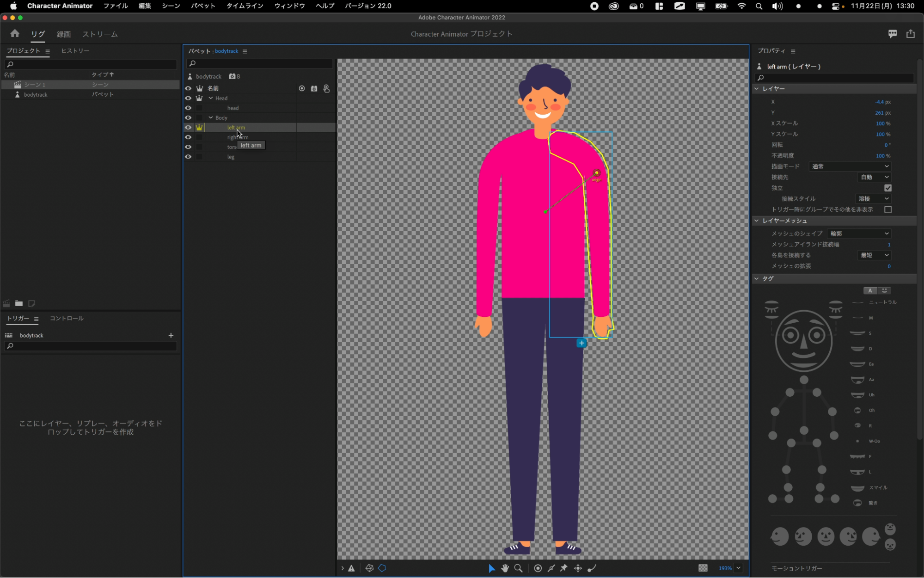Image resolution: width=924 pixels, height=578 pixels.
Task: Collapse the Body group
Action: (x=211, y=118)
